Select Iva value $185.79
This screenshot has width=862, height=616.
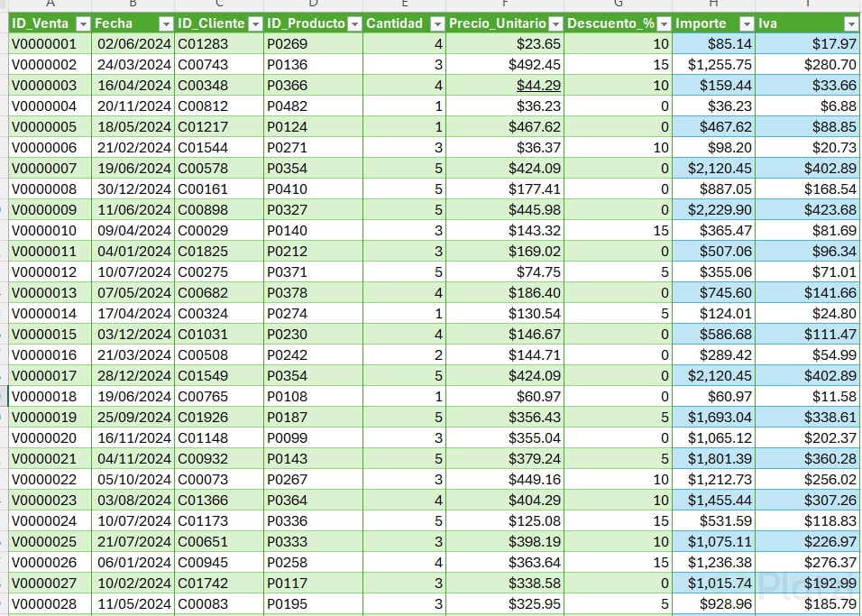pyautogui.click(x=808, y=604)
